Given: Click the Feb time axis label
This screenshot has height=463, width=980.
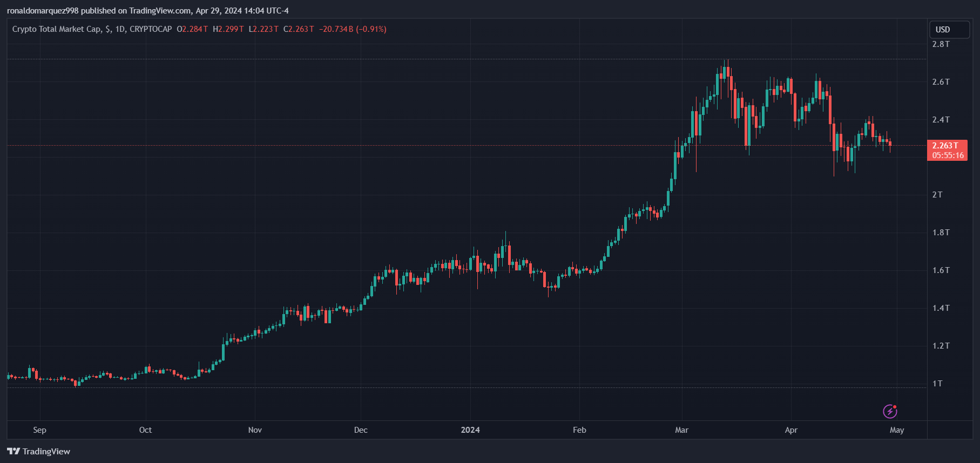Looking at the screenshot, I should coord(579,430).
